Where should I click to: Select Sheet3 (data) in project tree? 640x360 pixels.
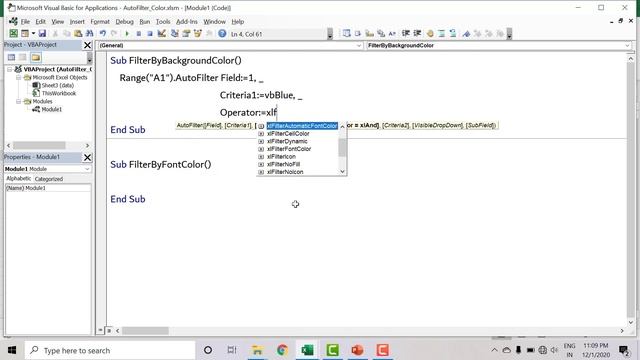(x=58, y=85)
